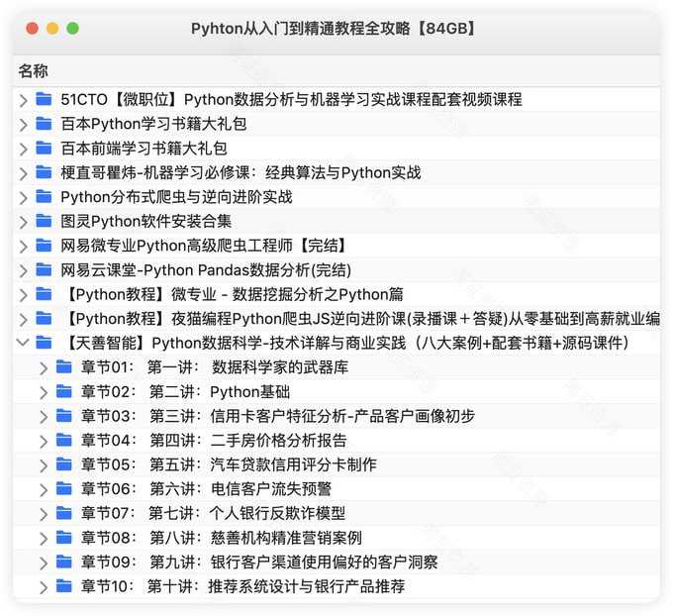The width and height of the screenshot is (673, 616).
Task: Expand 章节08 慈善机构精准营销案例
Action: 44,539
